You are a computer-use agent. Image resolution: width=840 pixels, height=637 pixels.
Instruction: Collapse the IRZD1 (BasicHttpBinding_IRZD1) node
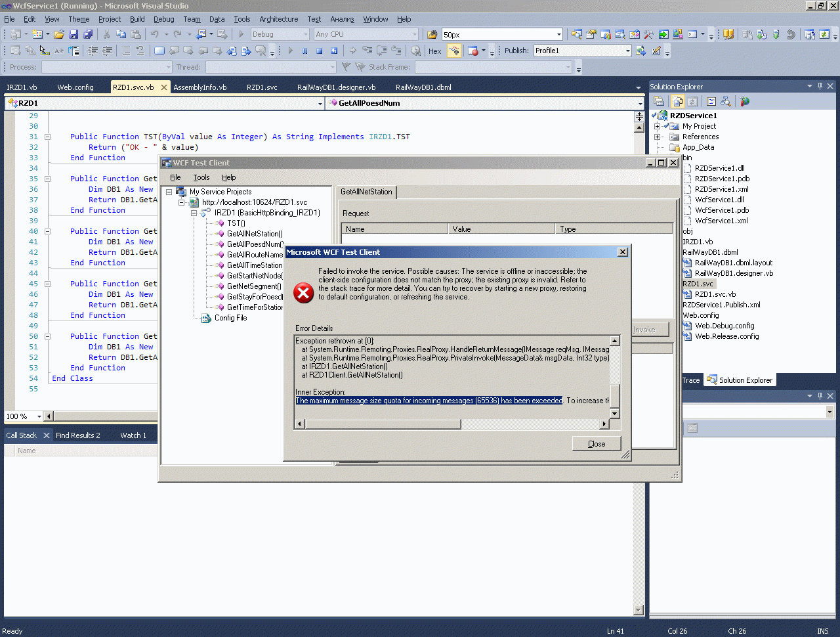pos(194,213)
